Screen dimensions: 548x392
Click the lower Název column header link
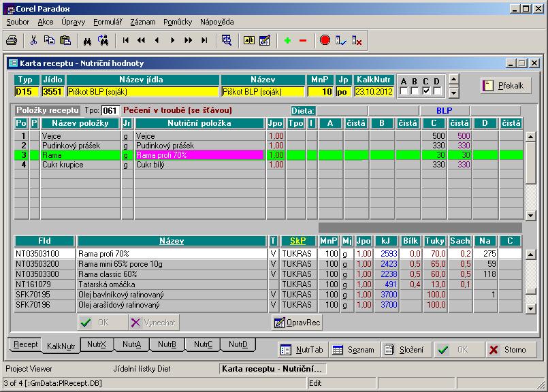coord(172,241)
